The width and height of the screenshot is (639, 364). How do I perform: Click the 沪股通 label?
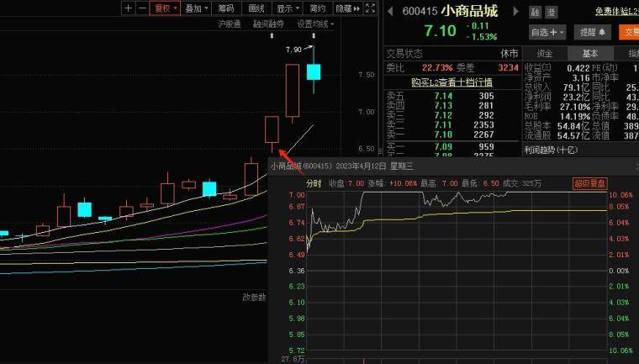point(229,24)
